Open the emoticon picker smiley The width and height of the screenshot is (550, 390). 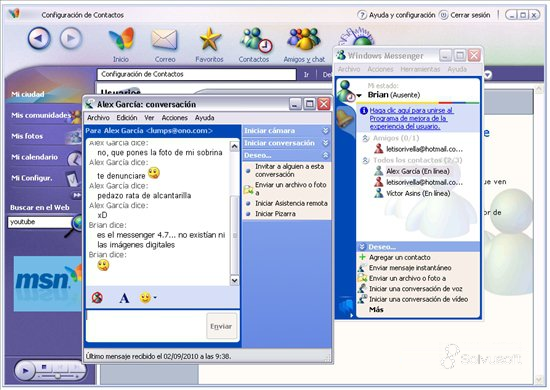pyautogui.click(x=145, y=298)
